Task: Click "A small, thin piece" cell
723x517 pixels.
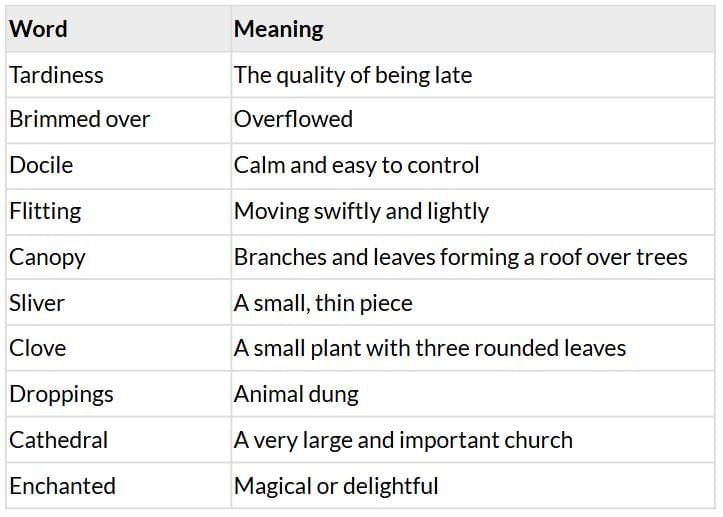Action: (323, 302)
